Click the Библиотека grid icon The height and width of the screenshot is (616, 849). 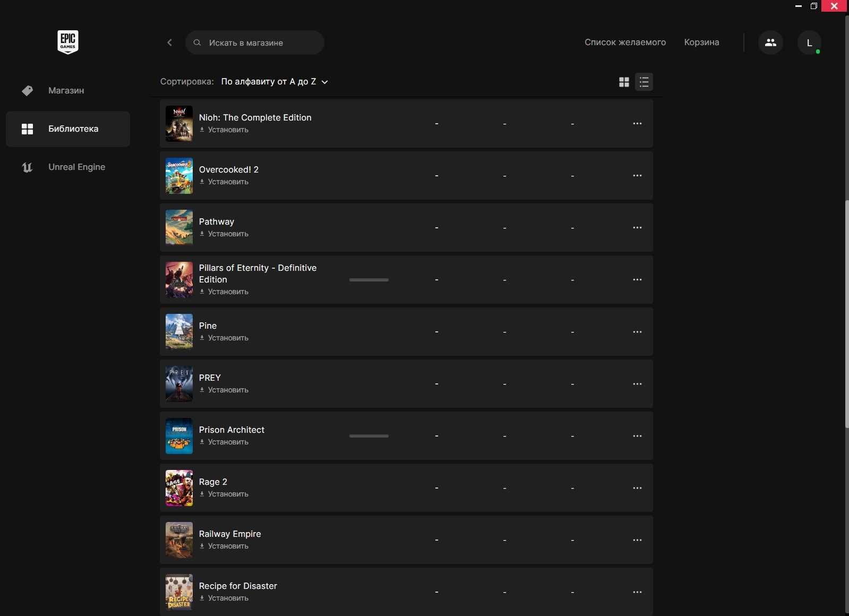[27, 129]
